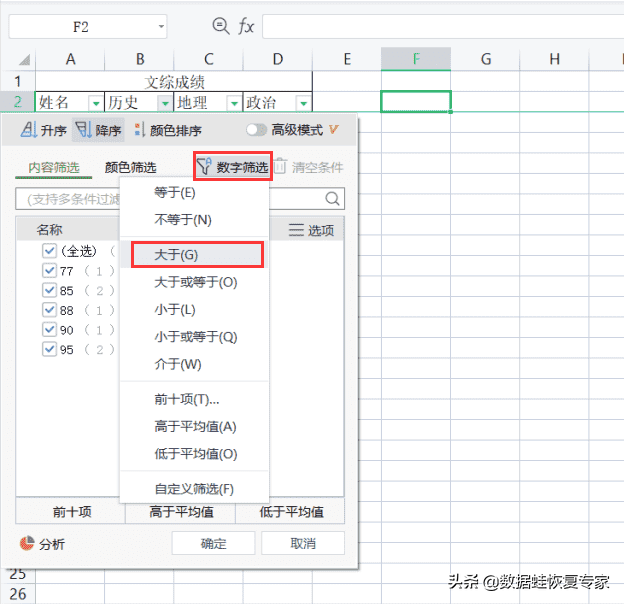Click the 前十项 button at panel bottom

point(71,511)
